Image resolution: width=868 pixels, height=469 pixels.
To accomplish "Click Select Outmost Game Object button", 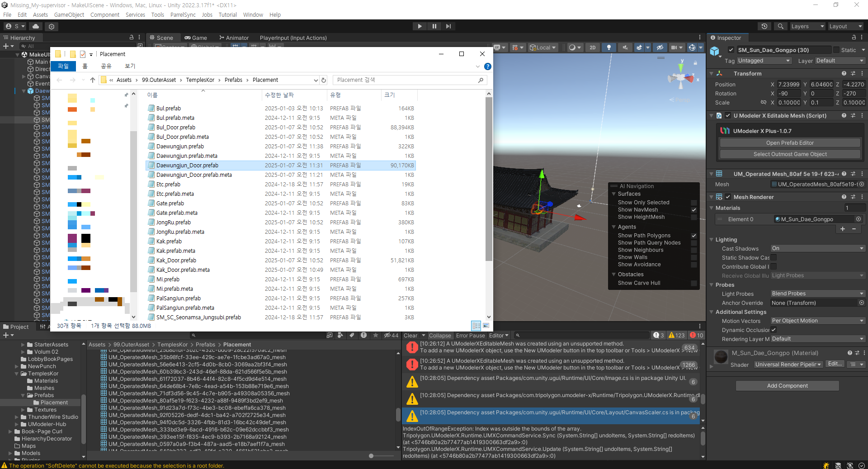I will 790,154.
